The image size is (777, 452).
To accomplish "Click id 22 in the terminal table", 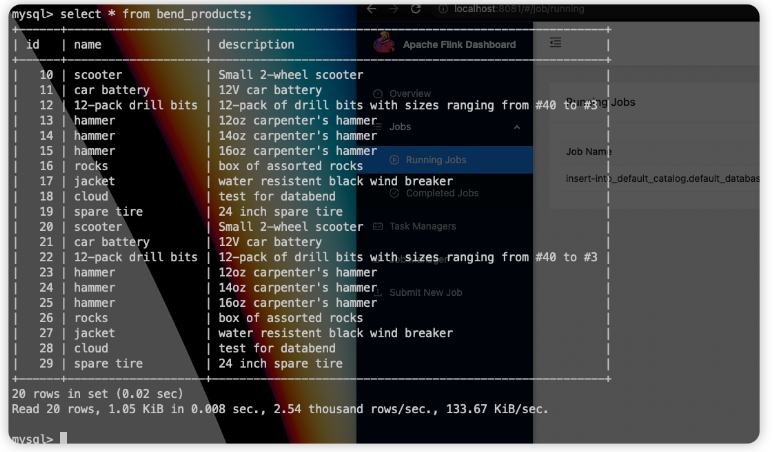I will (46, 257).
